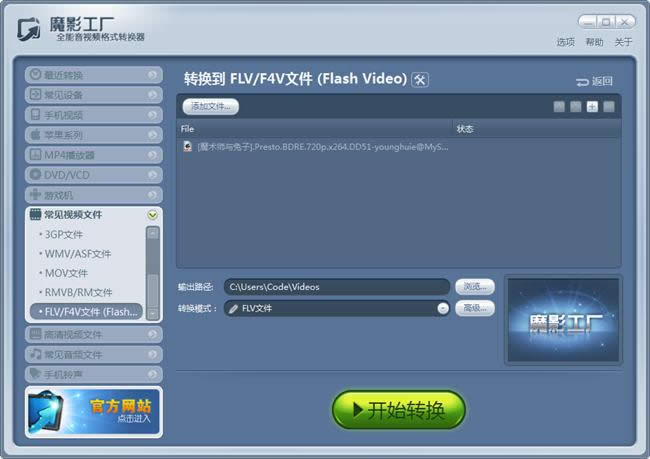This screenshot has height=459, width=650.
Task: Click the music note icon on 常见音频文件
Action: click(36, 354)
